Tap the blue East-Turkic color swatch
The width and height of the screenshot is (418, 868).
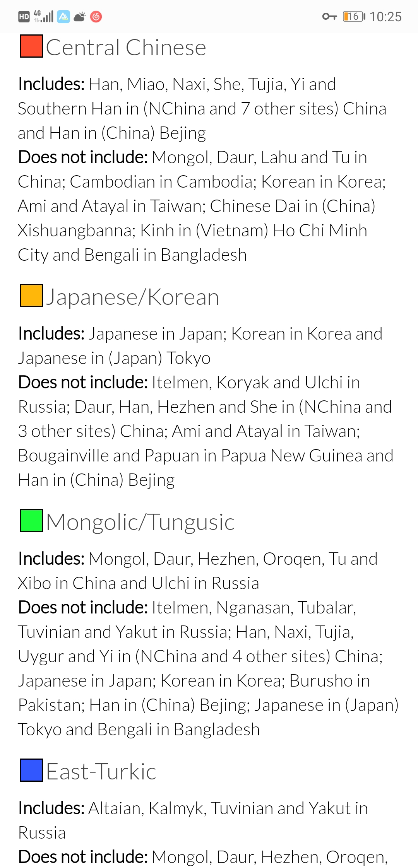[x=31, y=770]
